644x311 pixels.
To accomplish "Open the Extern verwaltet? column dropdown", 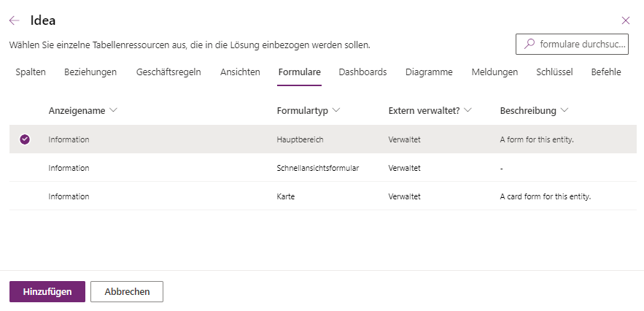I will 468,111.
